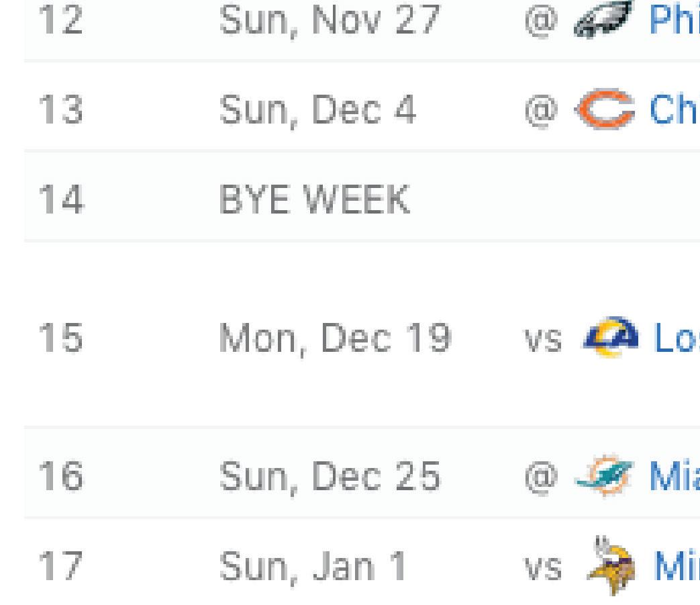Click the Philadelphia Eagles logo
Screen dimensions: 700x605
(x=603, y=19)
